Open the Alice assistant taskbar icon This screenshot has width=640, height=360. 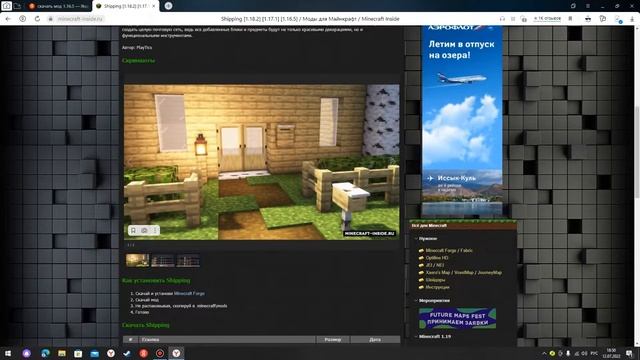click(x=27, y=353)
